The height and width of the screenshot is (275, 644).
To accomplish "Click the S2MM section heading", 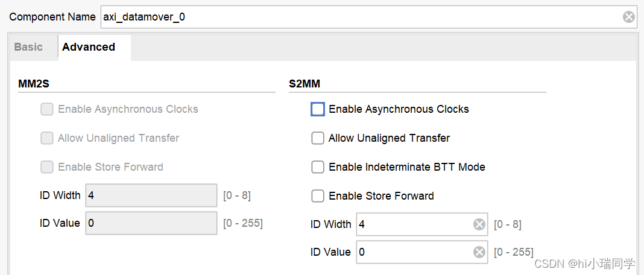I will point(305,84).
